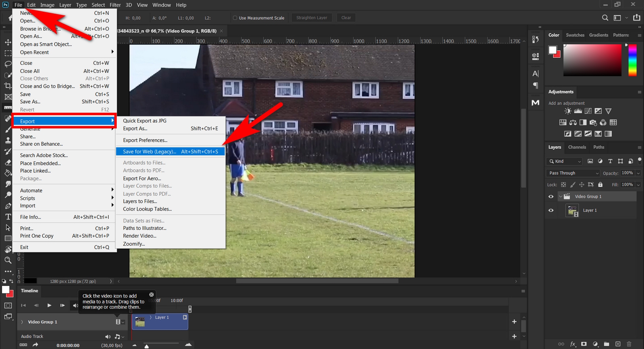644x349 pixels.
Task: Select the Move tool
Action: coord(8,42)
